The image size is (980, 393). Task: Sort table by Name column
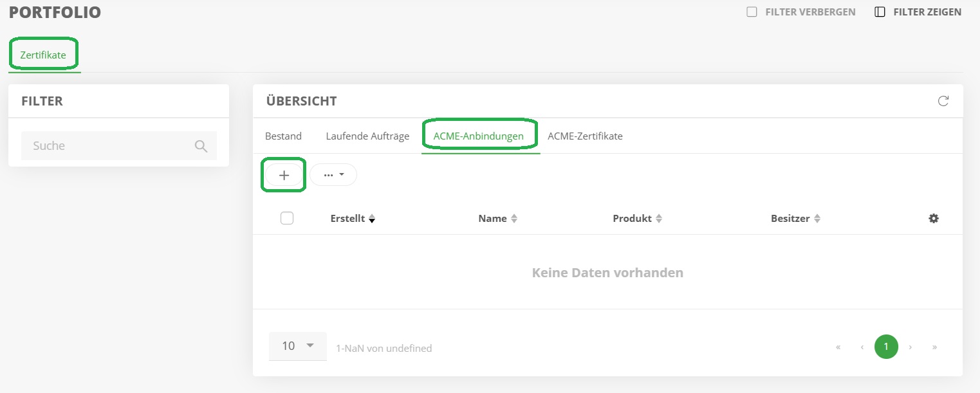[x=498, y=219]
